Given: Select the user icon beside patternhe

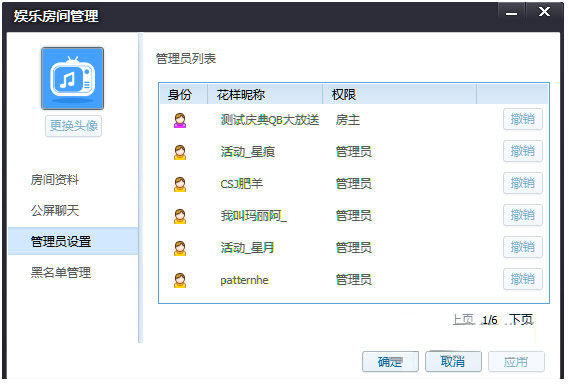Looking at the screenshot, I should 180,280.
